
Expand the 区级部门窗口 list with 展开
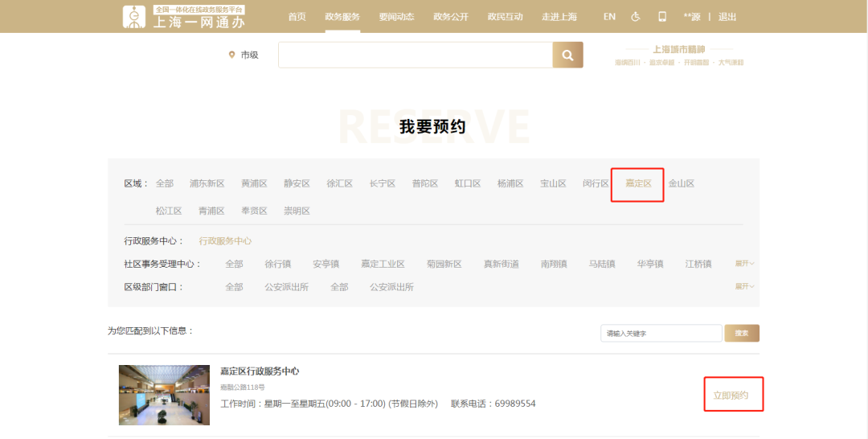coord(744,286)
